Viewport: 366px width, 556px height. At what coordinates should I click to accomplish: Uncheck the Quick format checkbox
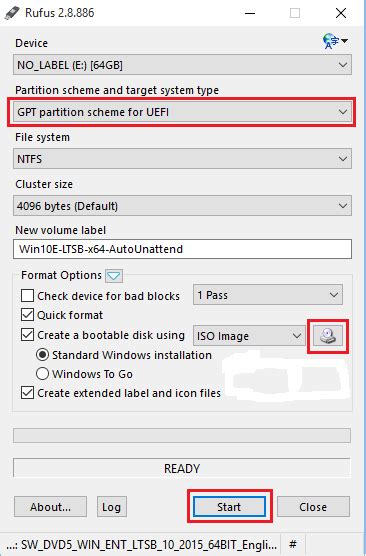pos(28,315)
